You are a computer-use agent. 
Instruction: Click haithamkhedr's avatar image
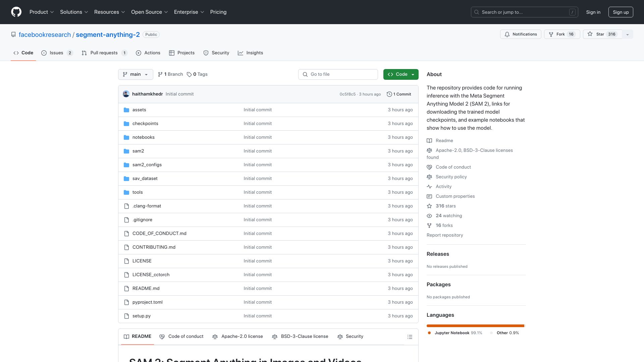[x=126, y=94]
